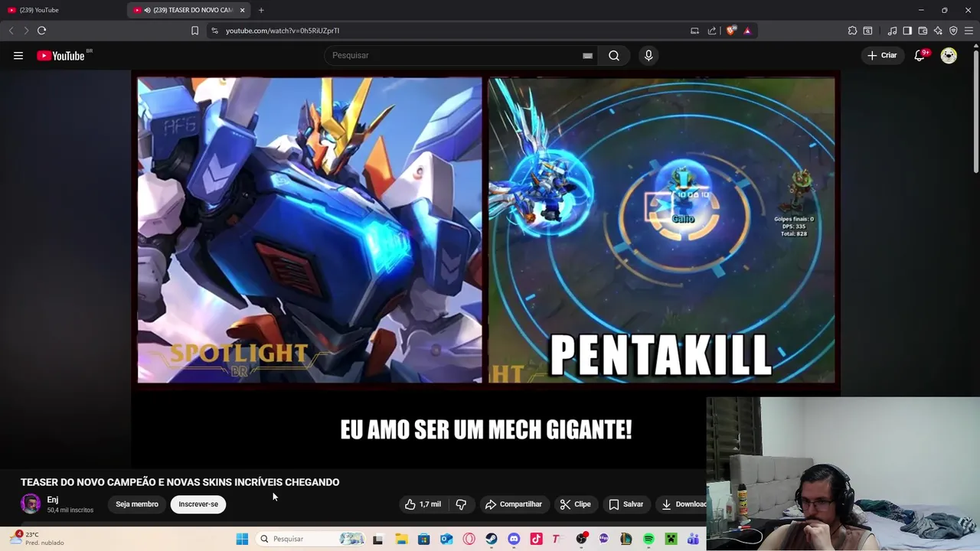Open a new browser tab with plus
The height and width of the screenshot is (551, 980).
[261, 10]
